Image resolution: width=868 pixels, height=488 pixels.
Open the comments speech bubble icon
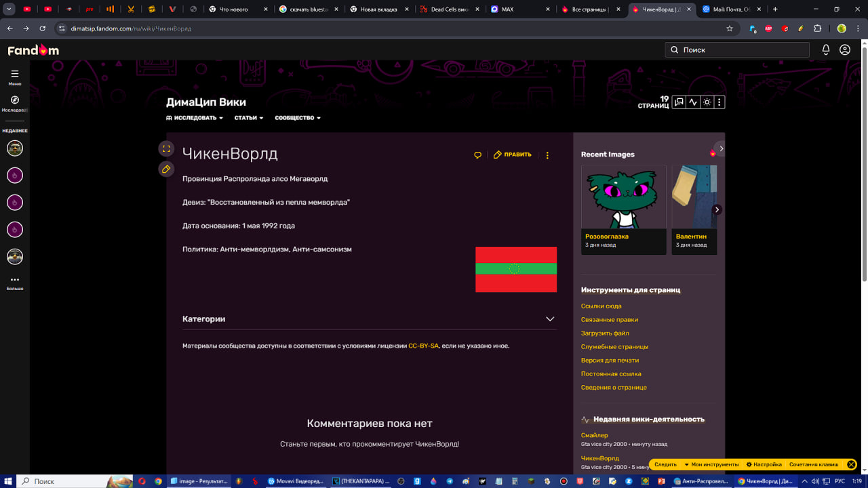477,155
